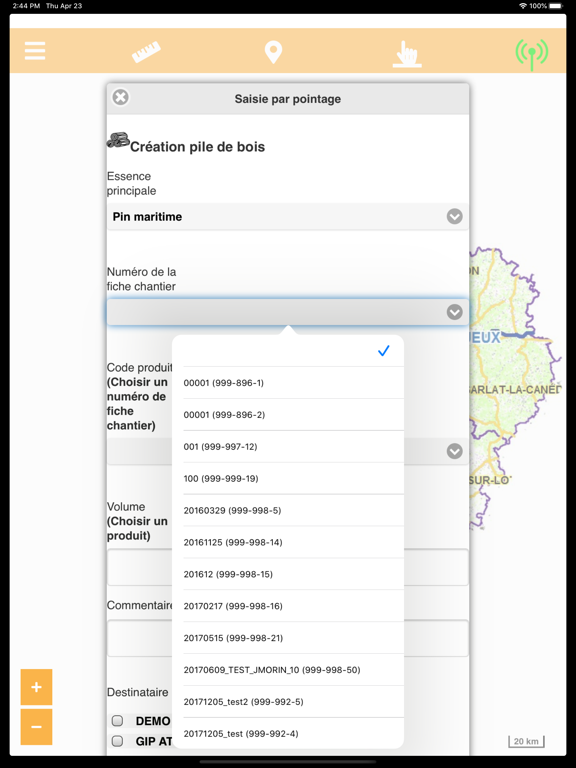Open Essence principale Pin maritime dropdown

point(288,216)
